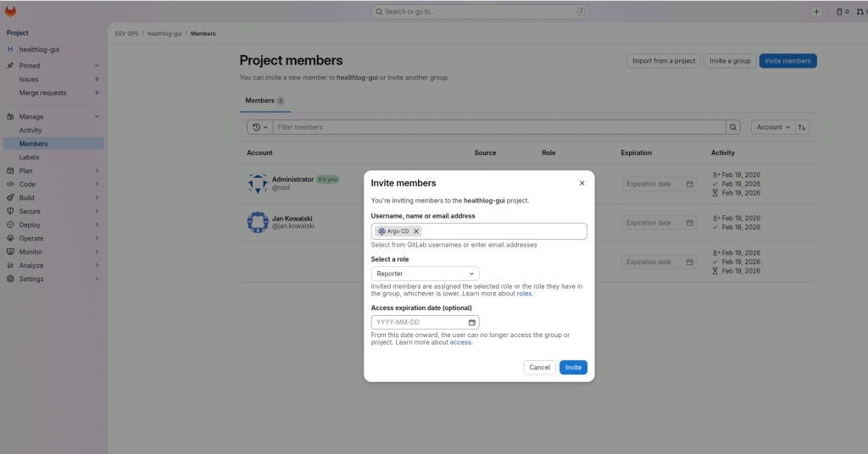Open the Account sort dropdown
The width and height of the screenshot is (868, 454).
[x=772, y=127]
